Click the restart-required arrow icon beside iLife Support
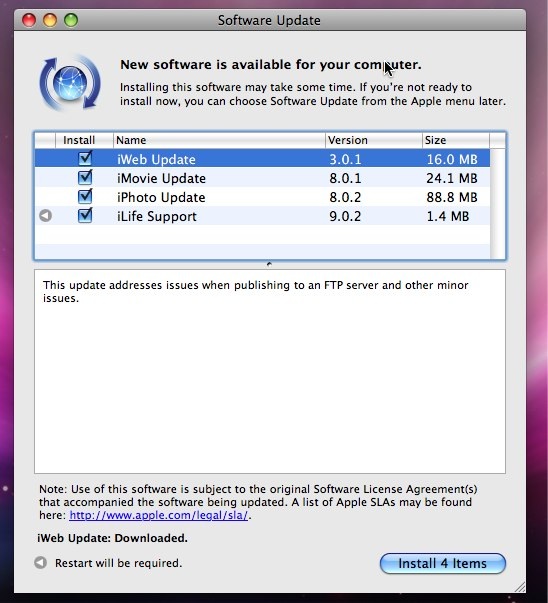Screen dimensions: 548x603 45,216
